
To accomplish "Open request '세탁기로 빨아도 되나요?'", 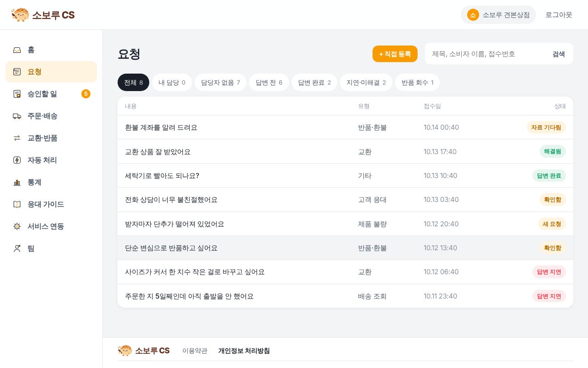I will [345, 176].
